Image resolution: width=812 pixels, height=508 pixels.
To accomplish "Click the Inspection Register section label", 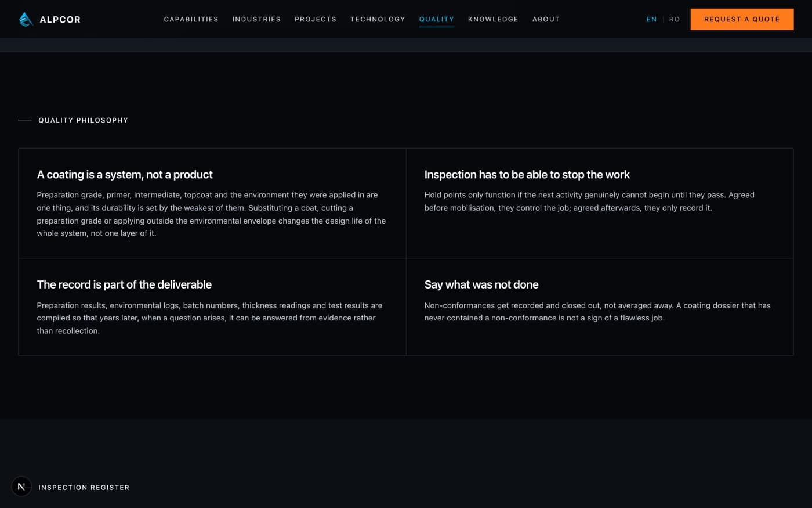I will pos(84,487).
